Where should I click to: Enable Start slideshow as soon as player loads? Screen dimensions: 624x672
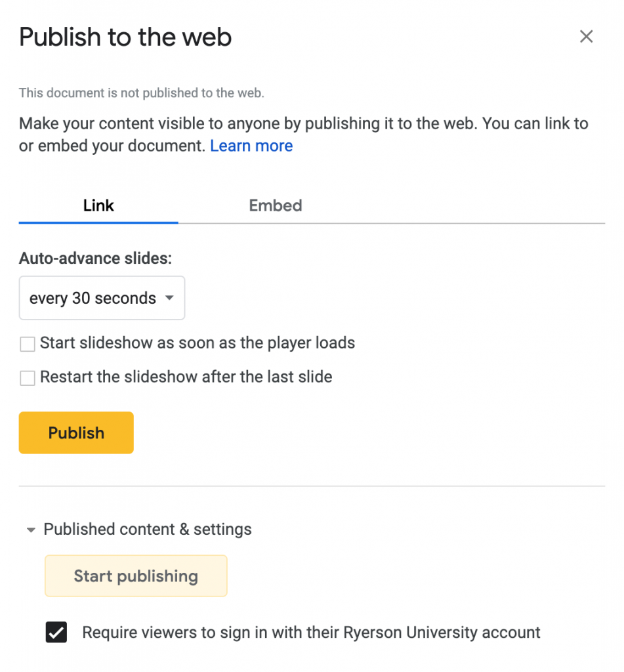[x=28, y=344]
